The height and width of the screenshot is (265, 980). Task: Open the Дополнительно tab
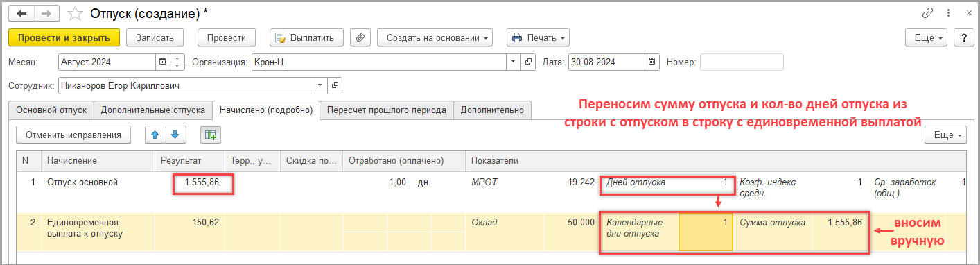pyautogui.click(x=493, y=110)
